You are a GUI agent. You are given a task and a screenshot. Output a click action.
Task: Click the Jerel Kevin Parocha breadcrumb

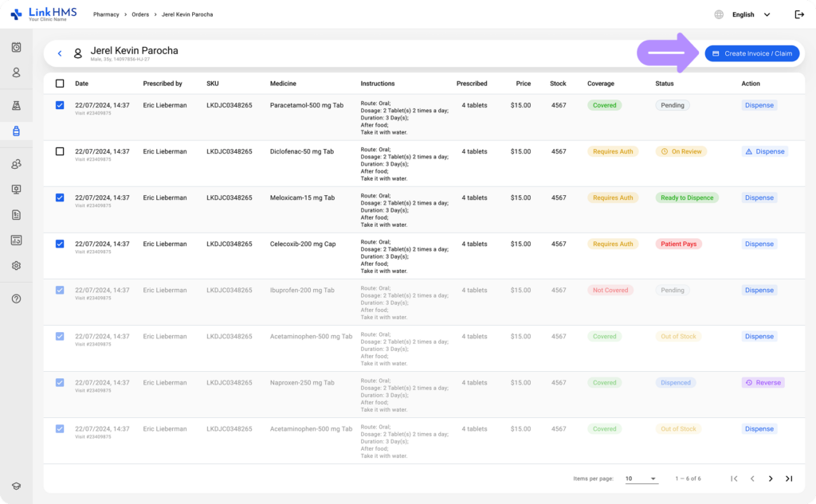click(187, 14)
